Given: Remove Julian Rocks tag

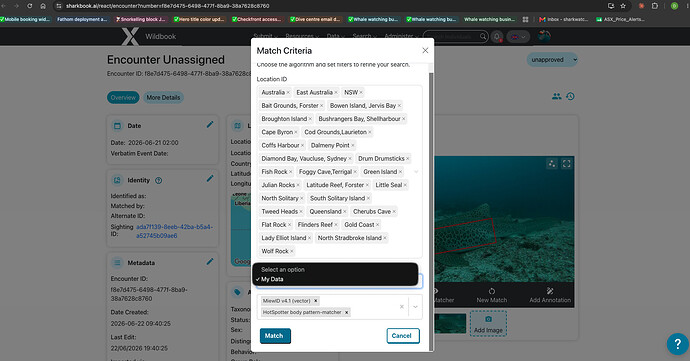Looking at the screenshot, I should 298,185.
